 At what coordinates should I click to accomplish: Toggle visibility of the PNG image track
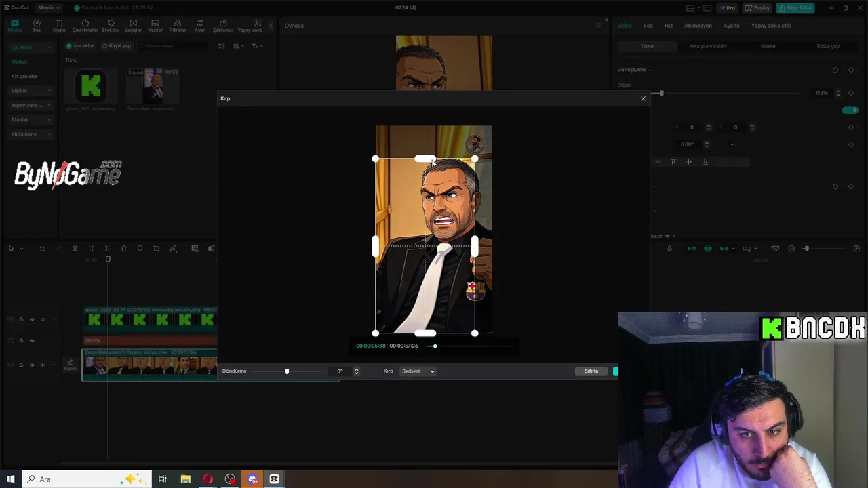32,319
